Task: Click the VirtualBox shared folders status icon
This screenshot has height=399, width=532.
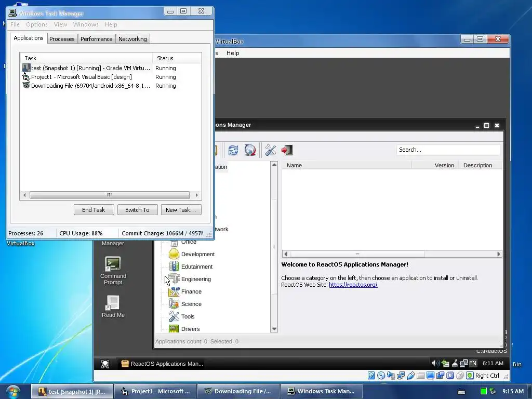Action: tap(420, 376)
